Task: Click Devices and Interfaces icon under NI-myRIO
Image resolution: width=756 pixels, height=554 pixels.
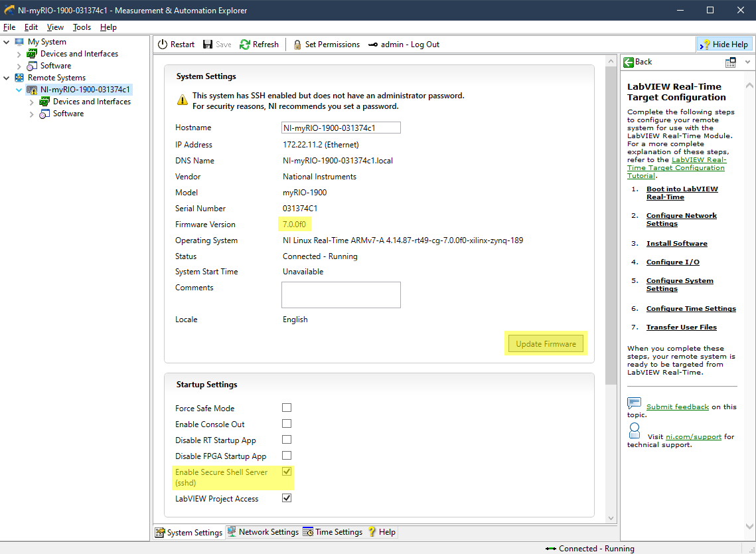Action: (44, 102)
